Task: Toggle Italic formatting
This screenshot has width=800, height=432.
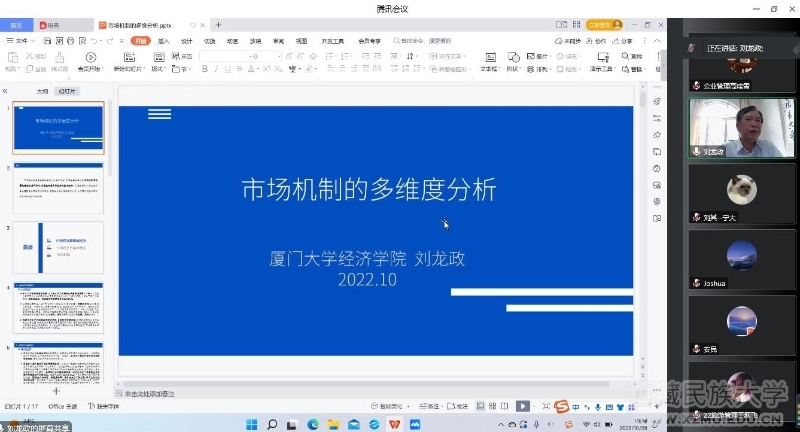Action: click(216, 69)
